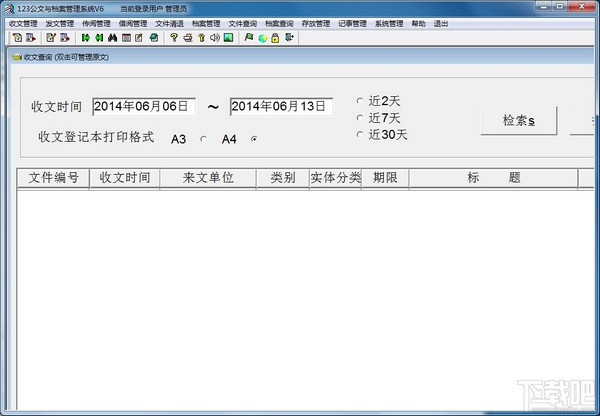The height and width of the screenshot is (416, 600).
Task: Click the paper-with-pencil note icon after the calendar icon
Action: [x=139, y=38]
